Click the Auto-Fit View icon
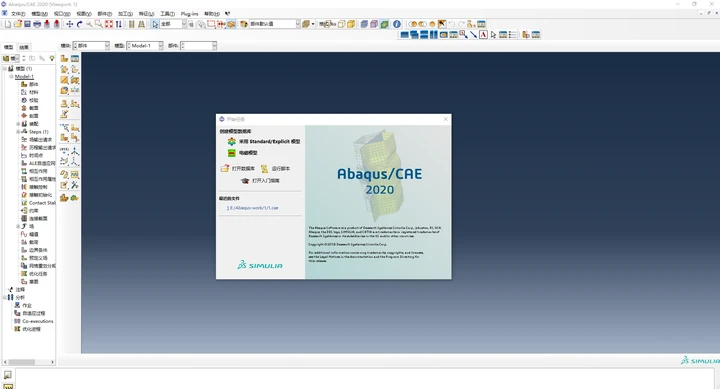 pyautogui.click(x=108, y=24)
